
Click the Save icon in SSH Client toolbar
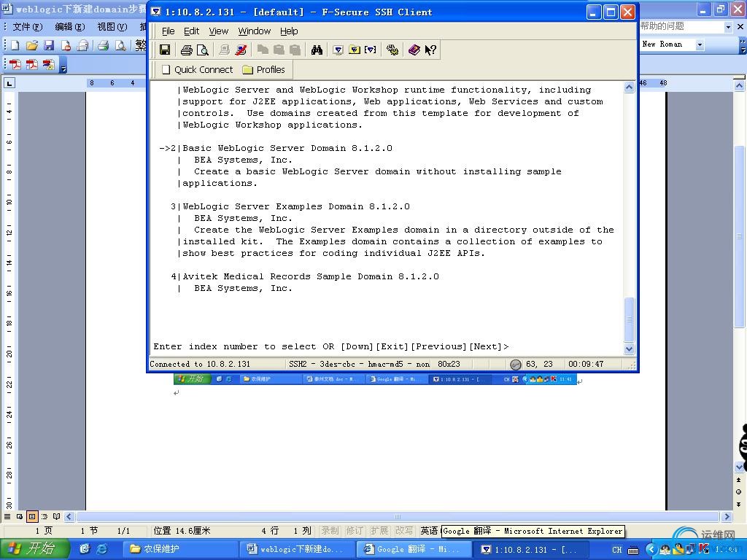[165, 50]
